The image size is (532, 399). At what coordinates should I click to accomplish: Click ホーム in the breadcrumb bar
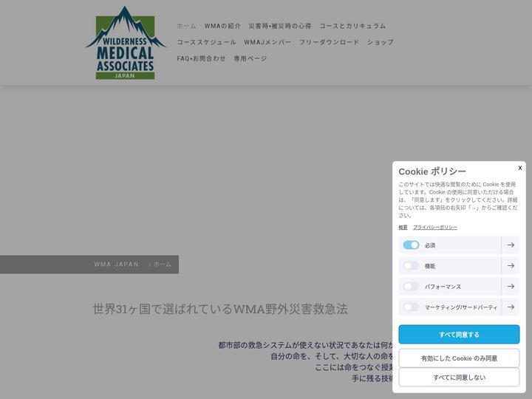coord(163,265)
